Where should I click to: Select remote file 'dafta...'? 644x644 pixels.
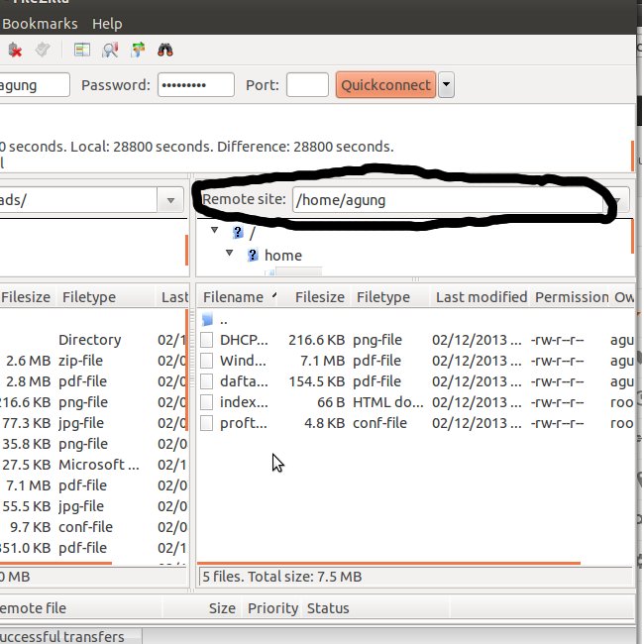point(244,381)
